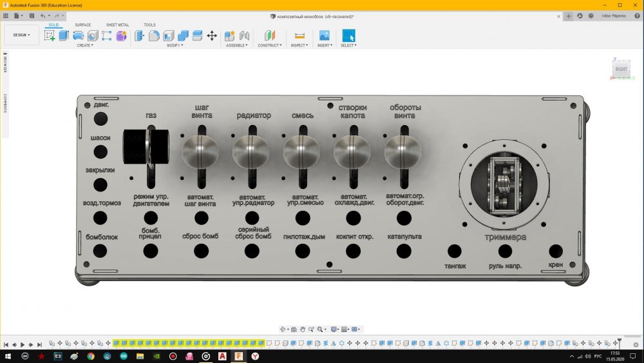Open the File menu icon
This screenshot has width=644, height=363.
click(17, 15)
